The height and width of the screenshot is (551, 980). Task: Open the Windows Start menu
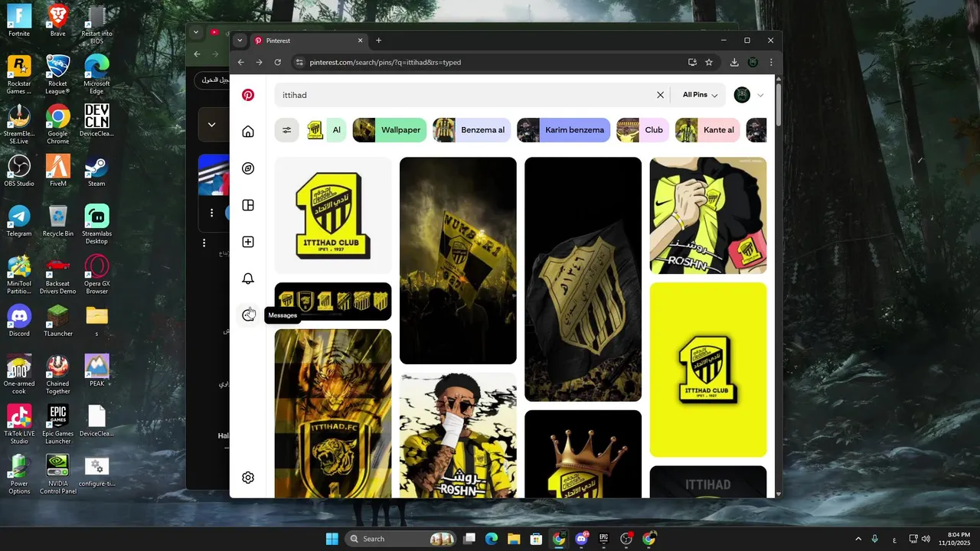[332, 539]
